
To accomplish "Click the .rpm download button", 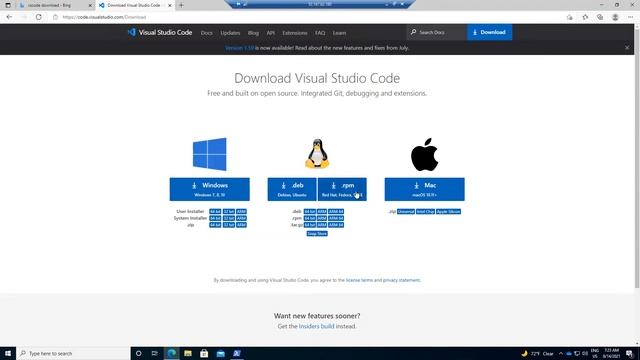I will click(x=342, y=189).
